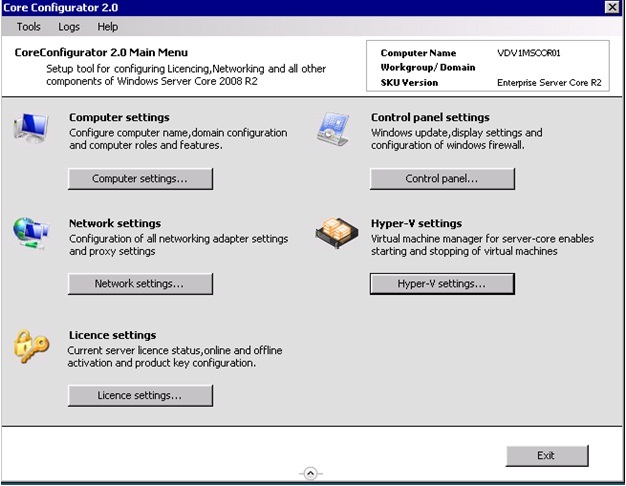The height and width of the screenshot is (486, 626).
Task: Click the Workgroup/ Domain label
Action: pyautogui.click(x=428, y=67)
